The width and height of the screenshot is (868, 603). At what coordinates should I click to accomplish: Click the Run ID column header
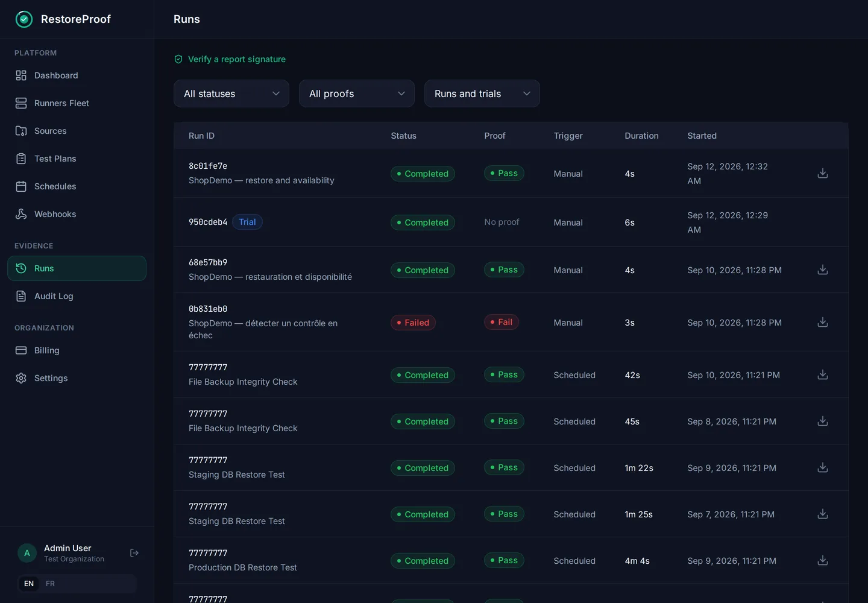coord(201,136)
